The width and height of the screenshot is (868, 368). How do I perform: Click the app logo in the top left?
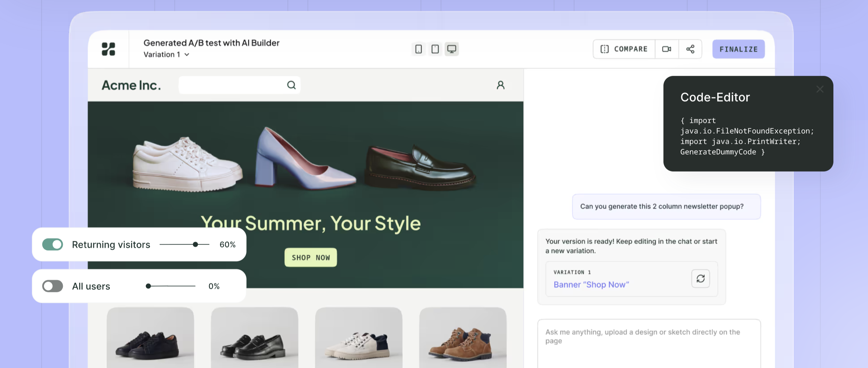108,49
